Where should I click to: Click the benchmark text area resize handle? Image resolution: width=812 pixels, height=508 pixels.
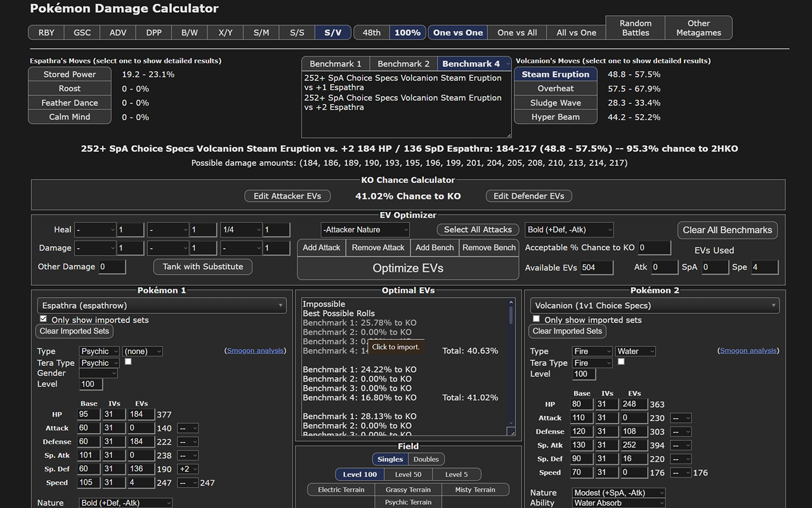[x=507, y=134]
